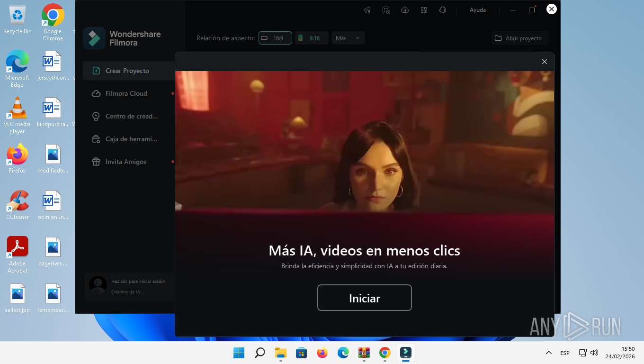The height and width of the screenshot is (364, 644).
Task: Open WinRAR from the taskbar
Action: [x=364, y=353]
